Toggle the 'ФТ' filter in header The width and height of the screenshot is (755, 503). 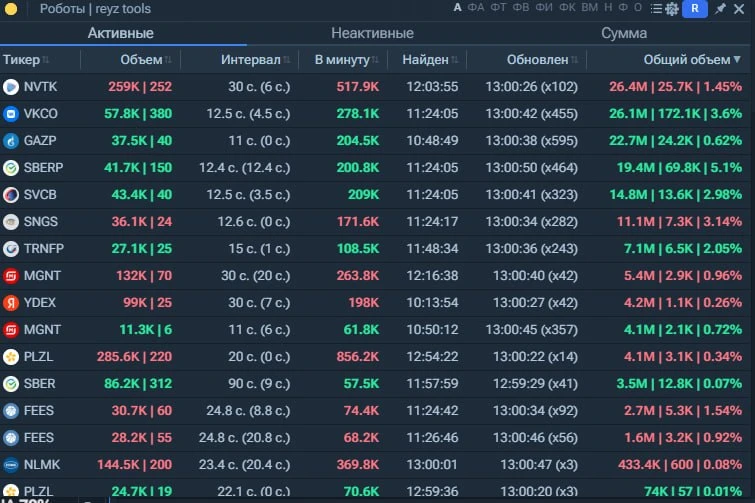click(x=498, y=8)
